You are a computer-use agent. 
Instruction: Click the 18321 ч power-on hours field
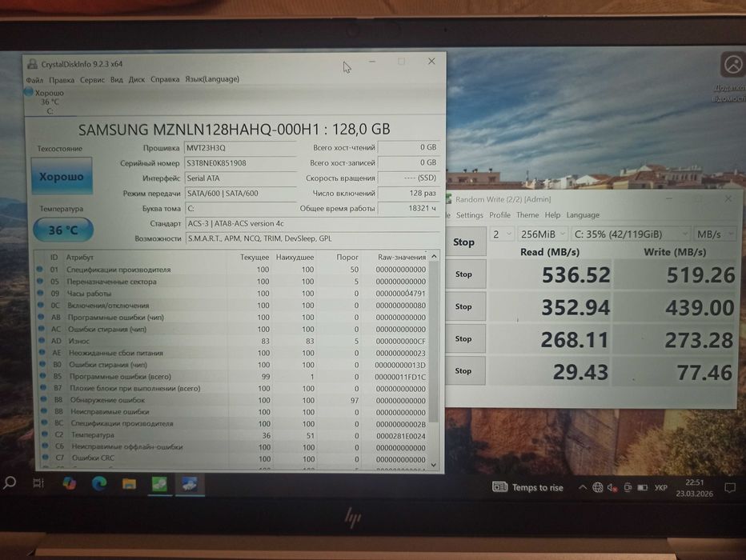(407, 208)
